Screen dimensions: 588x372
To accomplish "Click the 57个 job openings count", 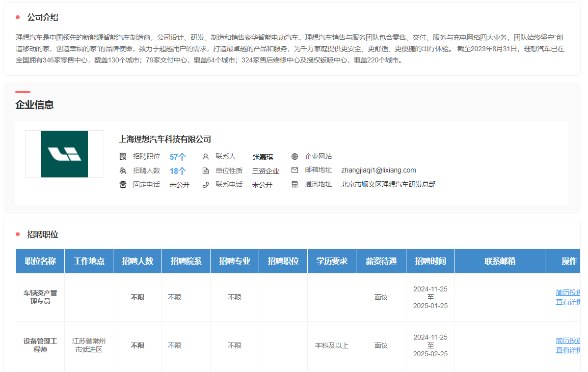I will point(178,157).
